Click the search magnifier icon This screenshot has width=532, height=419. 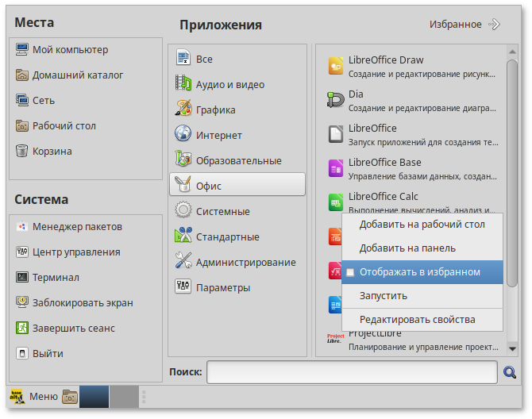point(511,371)
